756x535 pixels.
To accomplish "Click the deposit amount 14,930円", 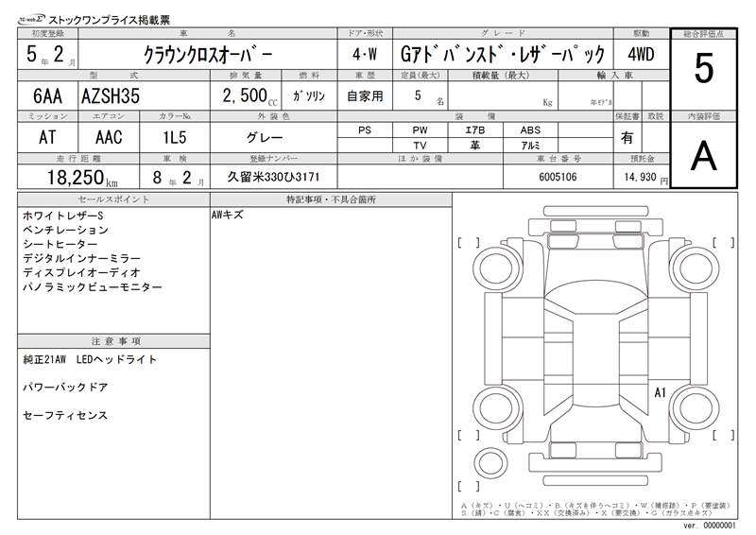I will pyautogui.click(x=645, y=178).
